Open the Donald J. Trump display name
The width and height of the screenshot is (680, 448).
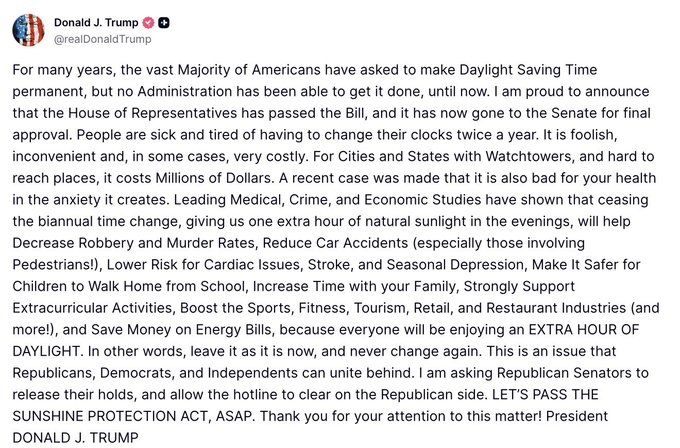coord(96,22)
